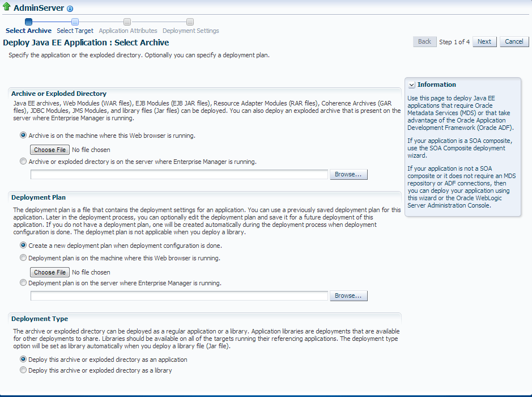This screenshot has height=397, width=532.
Task: Browse for archive on the server
Action: [348, 174]
